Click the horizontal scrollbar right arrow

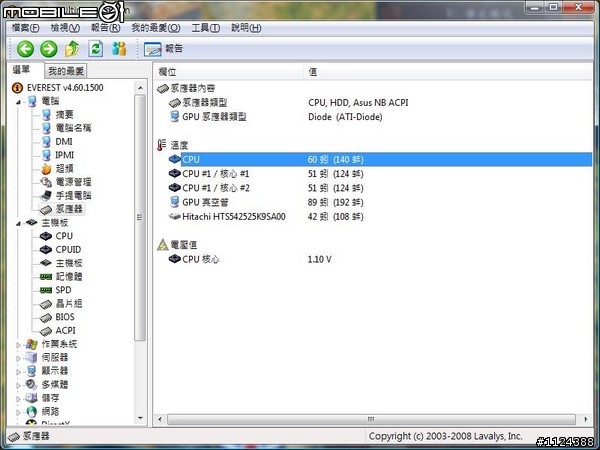pos(585,419)
